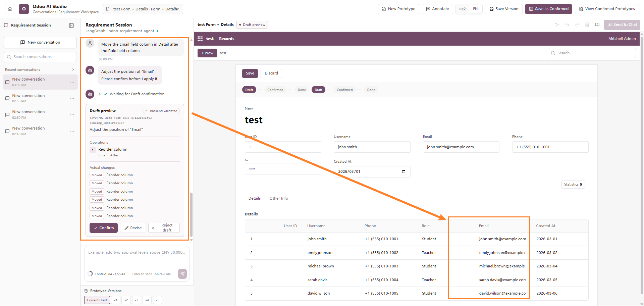Image resolution: width=644 pixels, height=306 pixels.
Task: Save the test form record
Action: [250, 73]
